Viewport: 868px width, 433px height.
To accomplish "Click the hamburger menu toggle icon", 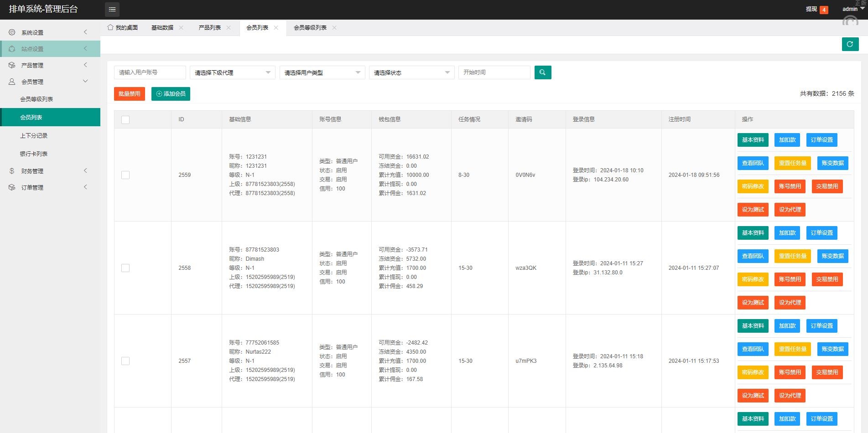I will [x=112, y=9].
